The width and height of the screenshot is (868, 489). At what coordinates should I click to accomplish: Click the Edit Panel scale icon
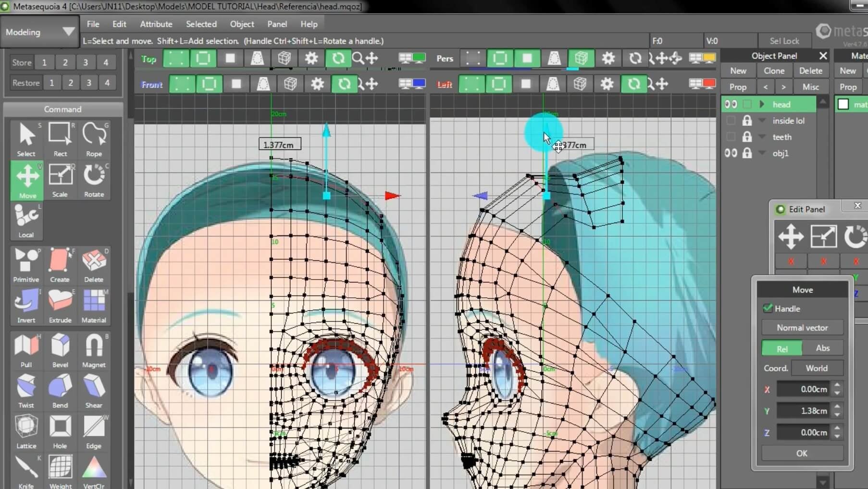pyautogui.click(x=823, y=237)
